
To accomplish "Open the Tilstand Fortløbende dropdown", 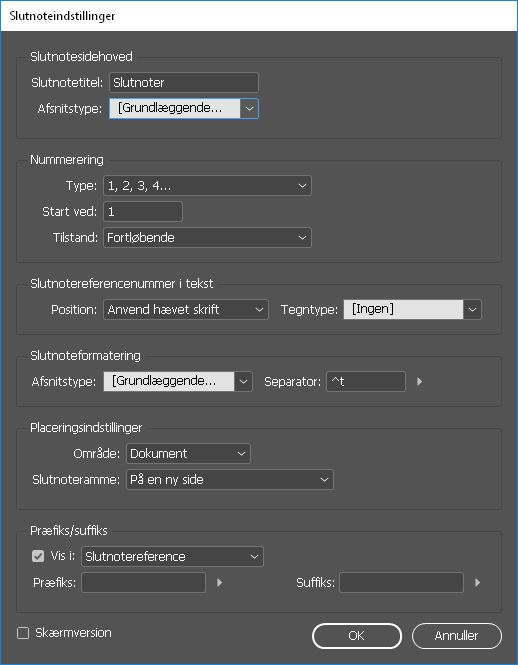I will pyautogui.click(x=207, y=238).
